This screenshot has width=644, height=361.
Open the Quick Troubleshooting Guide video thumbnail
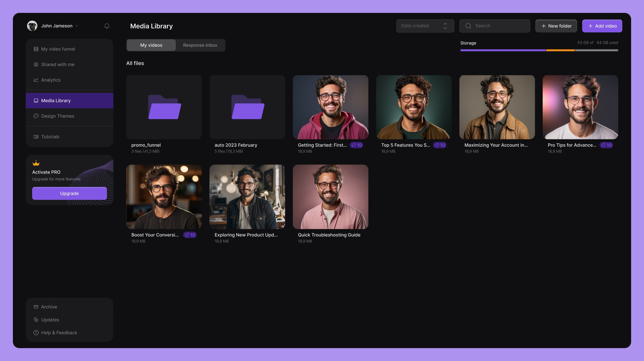330,197
